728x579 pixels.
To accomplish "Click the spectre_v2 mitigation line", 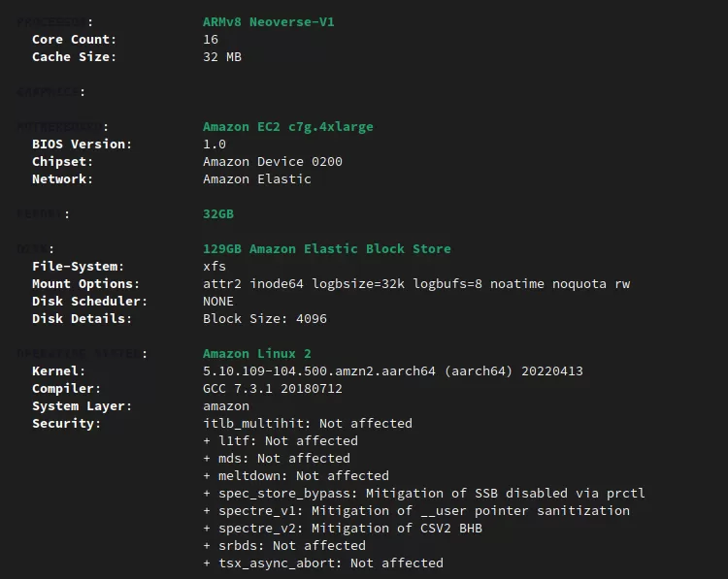I will [x=343, y=528].
